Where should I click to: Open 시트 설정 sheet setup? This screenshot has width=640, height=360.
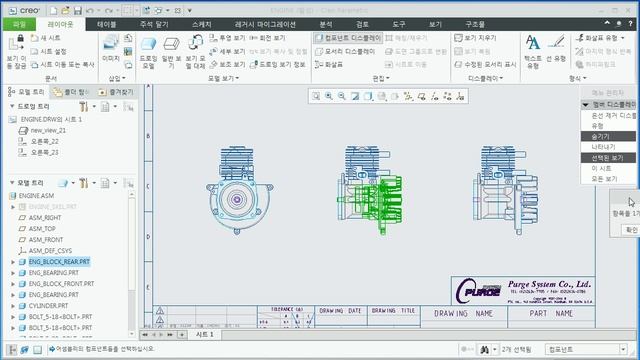click(49, 51)
